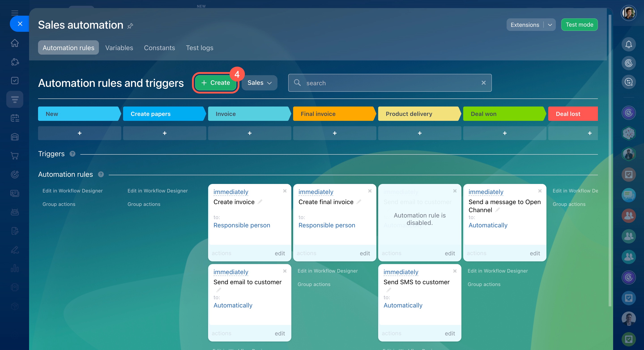Open the tasks checkmark icon in sidebar
Screen dimensions: 644x350
pos(15,81)
